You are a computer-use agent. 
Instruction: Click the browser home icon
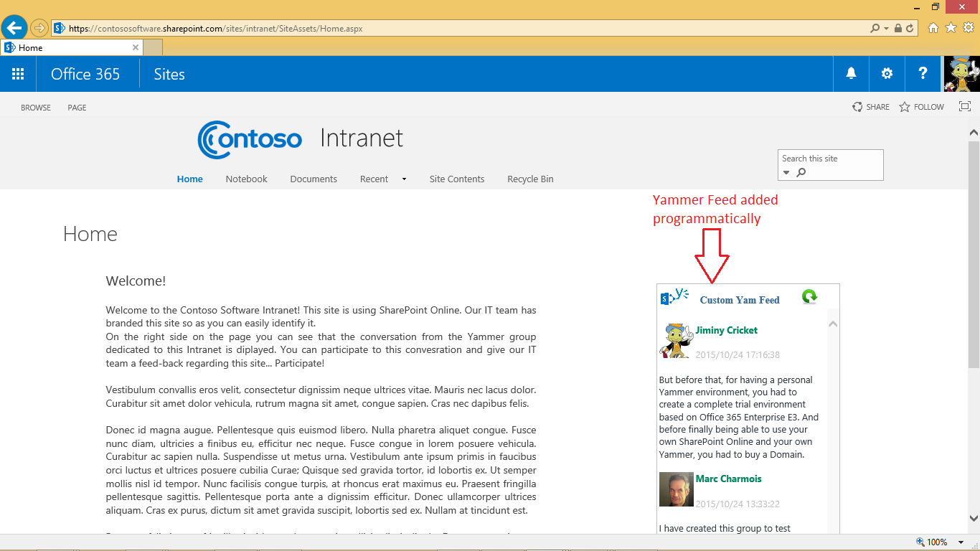933,28
